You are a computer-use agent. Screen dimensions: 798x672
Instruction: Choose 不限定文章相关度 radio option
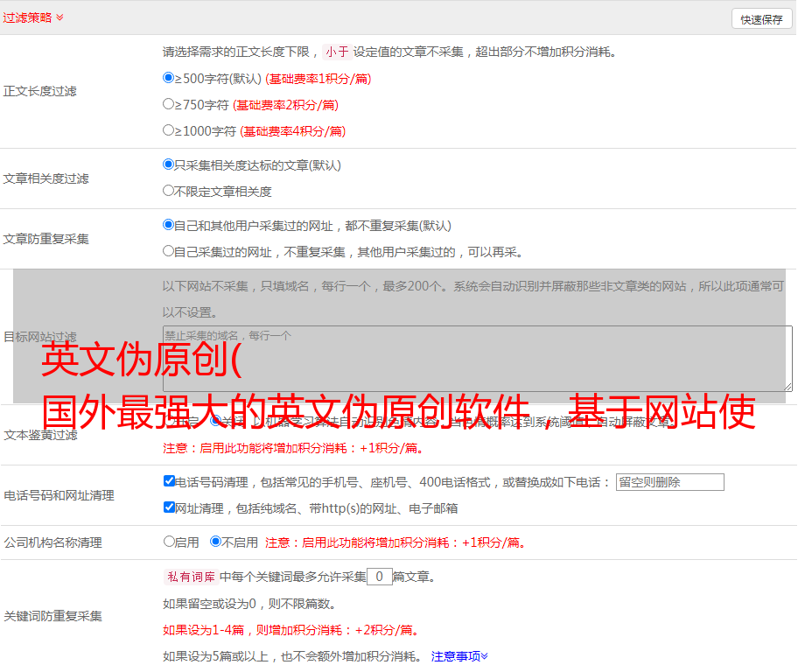[x=168, y=191]
